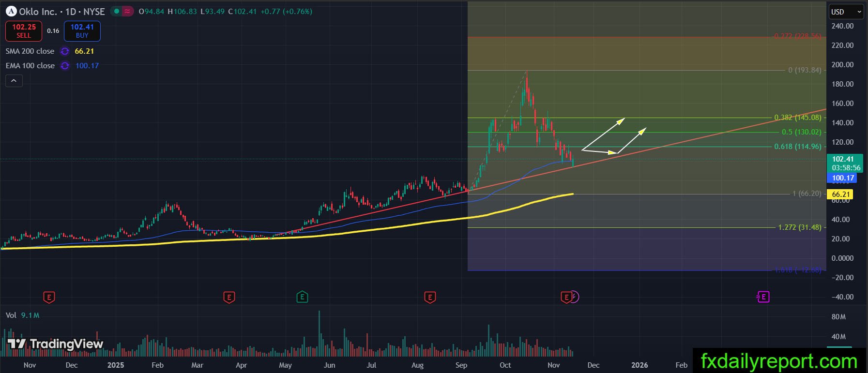Click the yellow 66.21 value in the legend

pyautogui.click(x=84, y=51)
